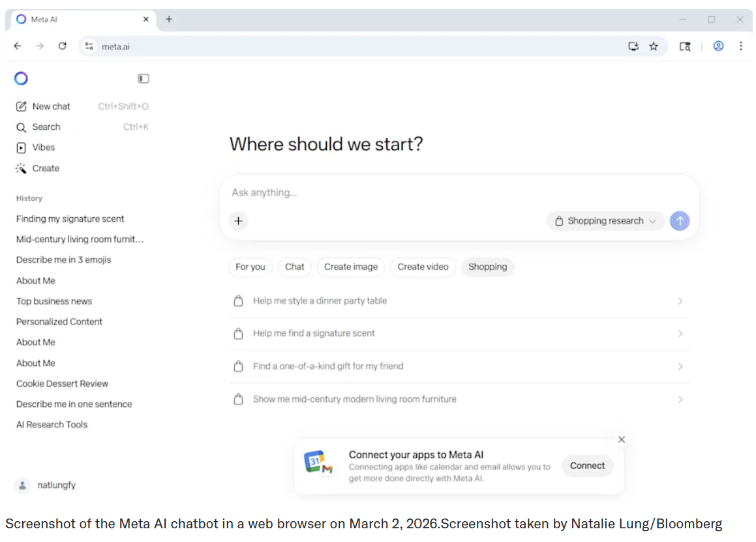Open 'Top business news' history chat

click(x=54, y=301)
